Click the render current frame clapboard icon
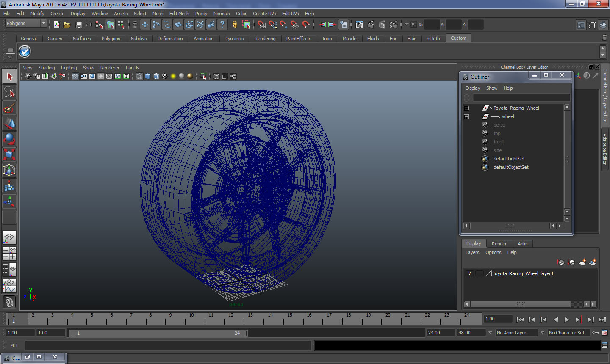The width and height of the screenshot is (610, 364). click(371, 25)
